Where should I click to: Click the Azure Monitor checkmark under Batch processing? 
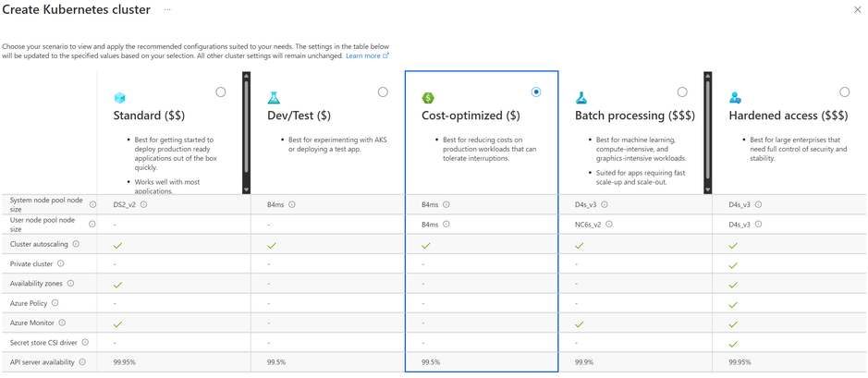click(x=580, y=323)
